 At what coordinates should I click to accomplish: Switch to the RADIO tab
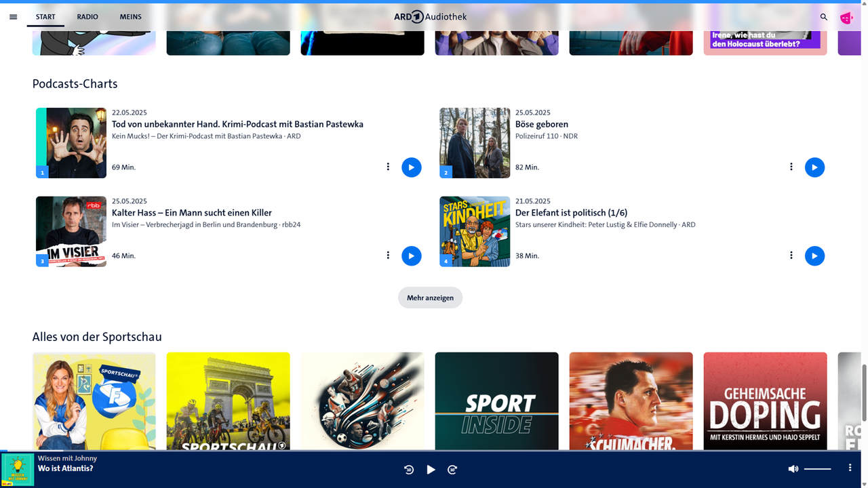coord(87,17)
